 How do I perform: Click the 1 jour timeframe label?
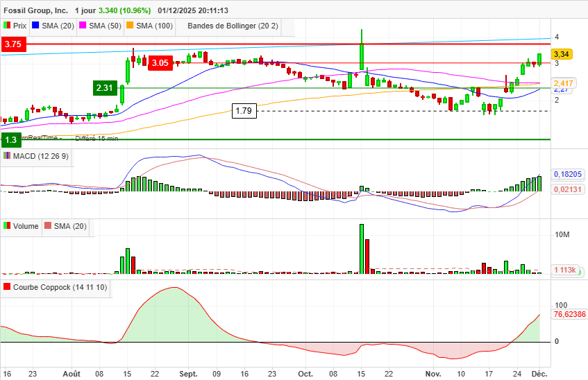pos(85,10)
